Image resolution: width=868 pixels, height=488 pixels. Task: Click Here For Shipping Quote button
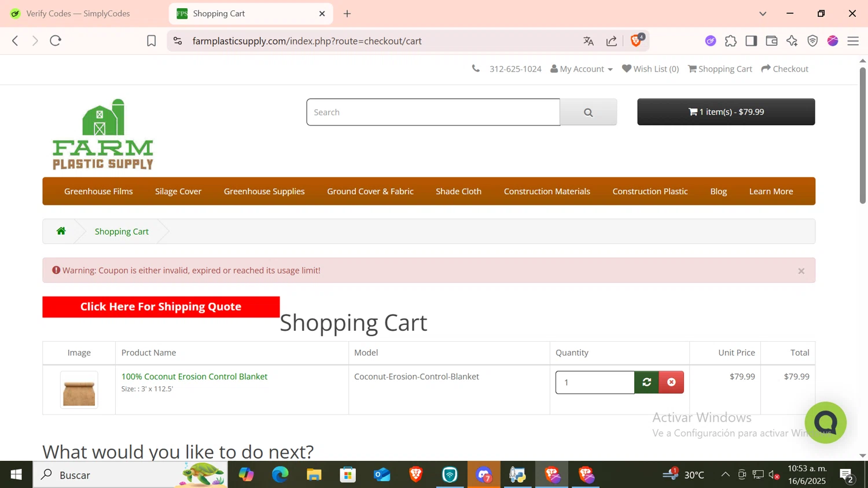point(161,307)
